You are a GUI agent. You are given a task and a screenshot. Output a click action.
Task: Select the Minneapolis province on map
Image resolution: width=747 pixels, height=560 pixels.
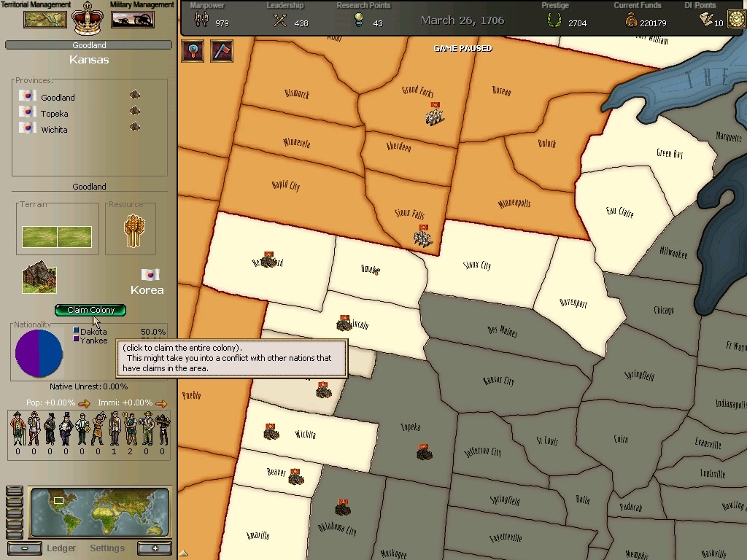[x=514, y=203]
